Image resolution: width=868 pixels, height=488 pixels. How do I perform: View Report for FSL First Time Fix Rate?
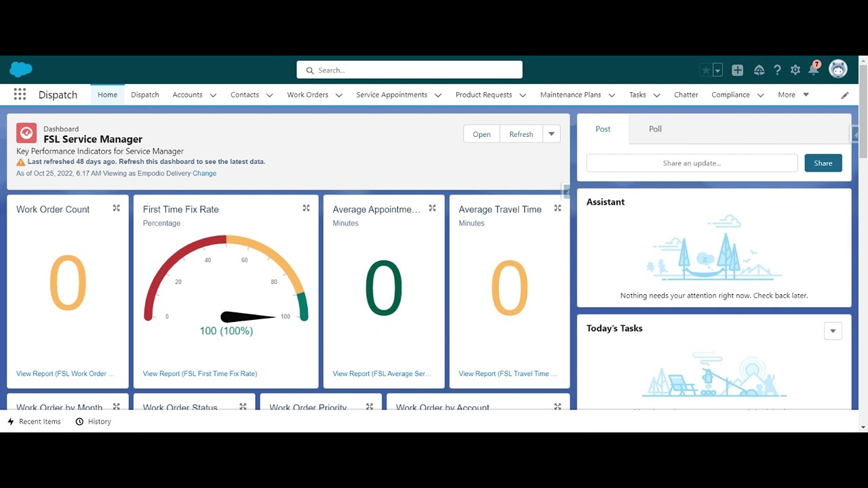click(x=200, y=373)
